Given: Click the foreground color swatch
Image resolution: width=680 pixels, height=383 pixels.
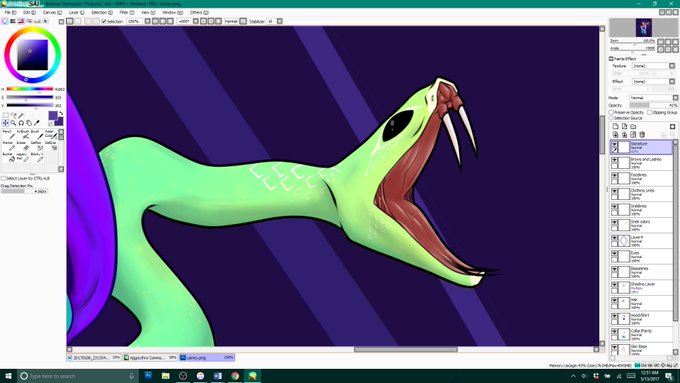Looking at the screenshot, I should coord(53,115).
